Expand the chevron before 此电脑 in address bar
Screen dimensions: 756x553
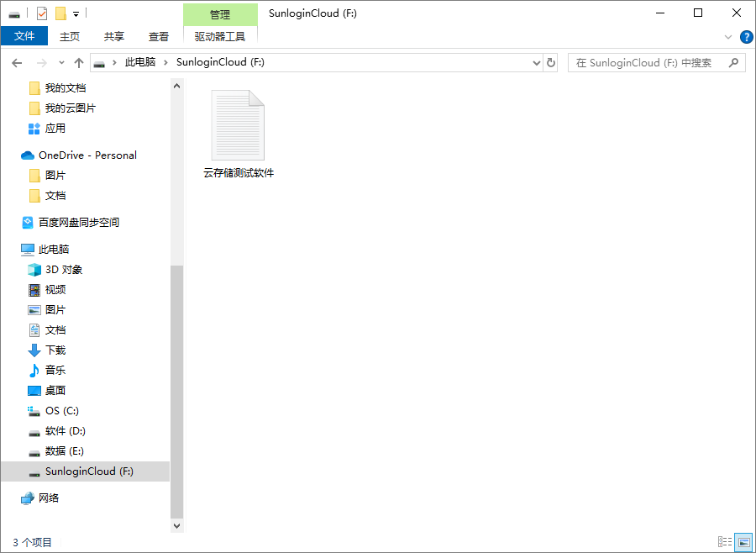(114, 62)
